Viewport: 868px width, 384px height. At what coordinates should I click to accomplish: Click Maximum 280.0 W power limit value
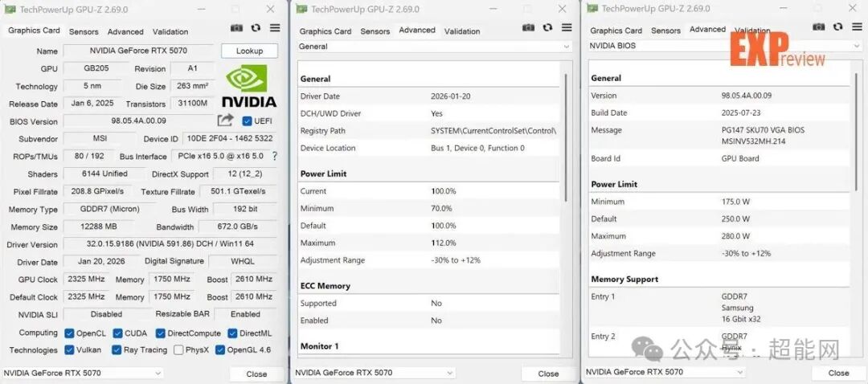735,235
